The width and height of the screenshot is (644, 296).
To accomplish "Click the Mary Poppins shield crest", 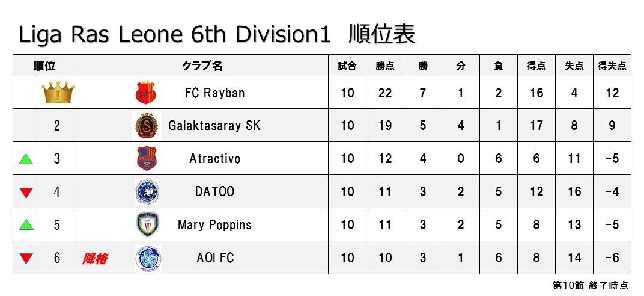I will (147, 224).
